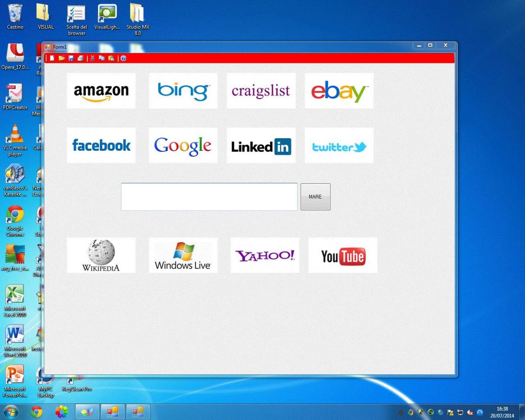Select the Microsoft Excel 2010 desktop icon
The height and width of the screenshot is (420, 525).
[15, 301]
